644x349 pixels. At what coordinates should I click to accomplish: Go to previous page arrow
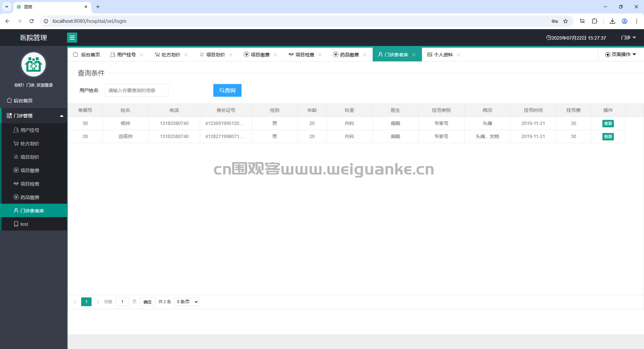tap(75, 302)
